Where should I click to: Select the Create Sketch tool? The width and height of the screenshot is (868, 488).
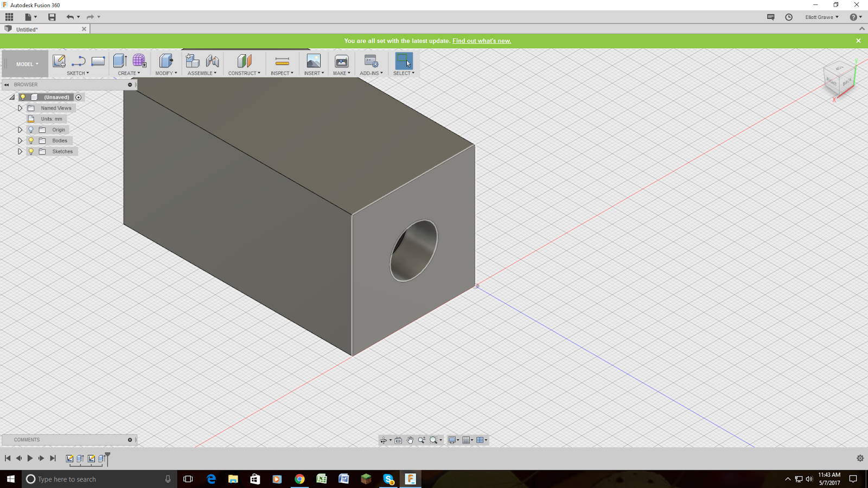59,61
